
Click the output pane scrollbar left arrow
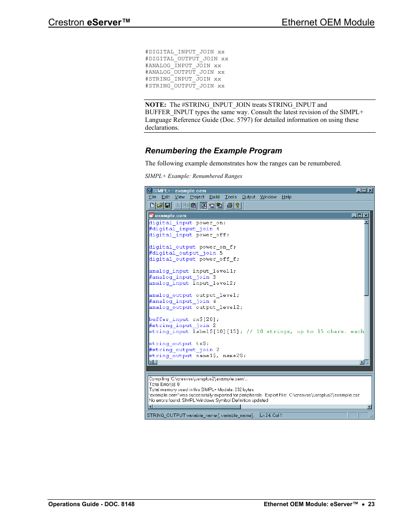coord(151,407)
